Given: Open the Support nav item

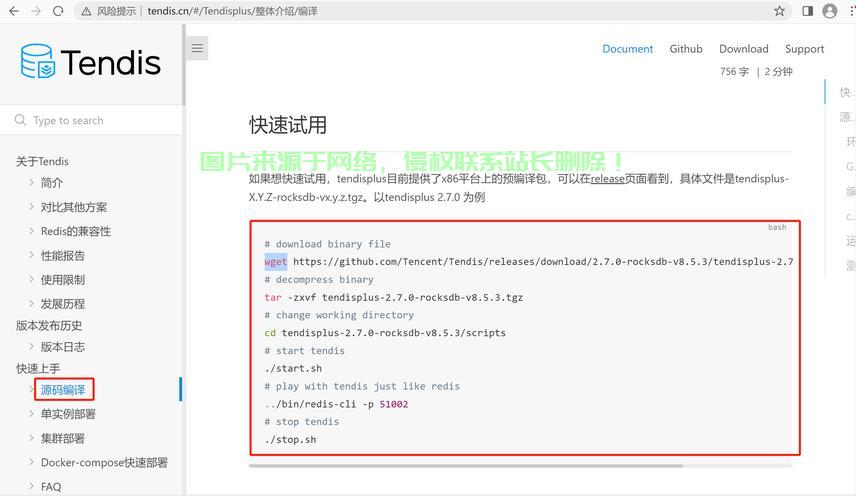Looking at the screenshot, I should click(x=804, y=49).
